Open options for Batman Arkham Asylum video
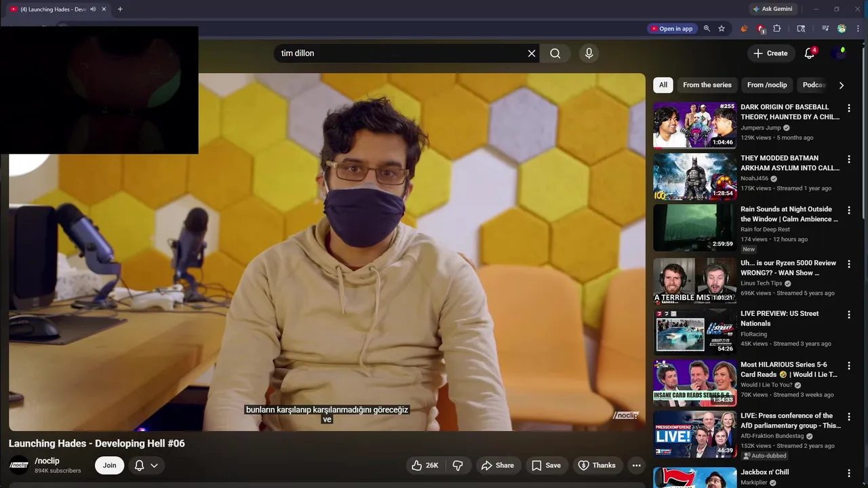Screen dimensions: 868x488 click(x=848, y=159)
